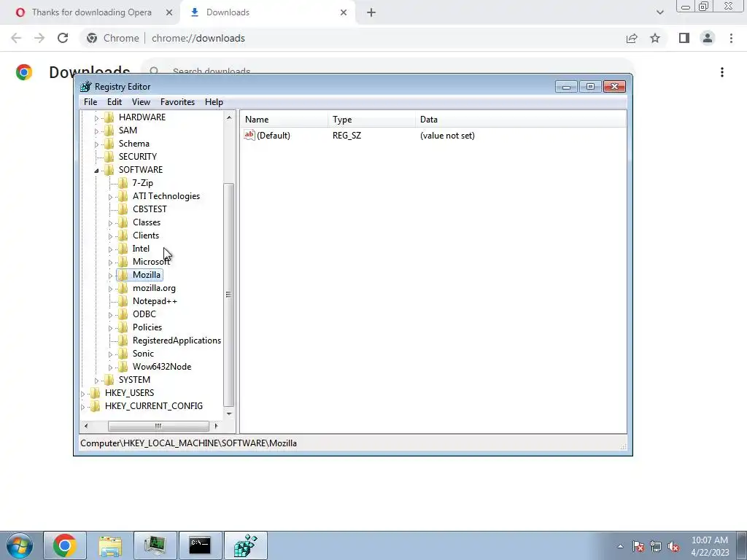Select the Sonic registry key
The width and height of the screenshot is (747, 560).
[x=143, y=354]
